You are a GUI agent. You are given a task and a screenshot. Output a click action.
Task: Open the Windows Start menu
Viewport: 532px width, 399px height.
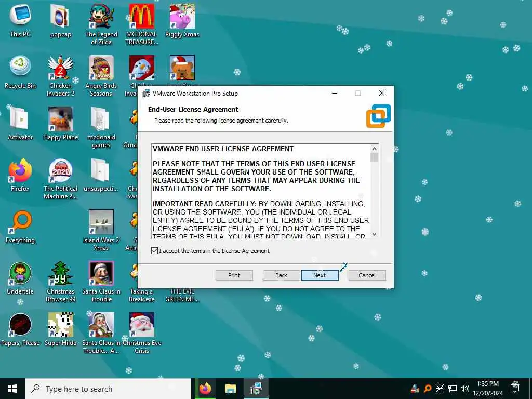click(x=12, y=389)
